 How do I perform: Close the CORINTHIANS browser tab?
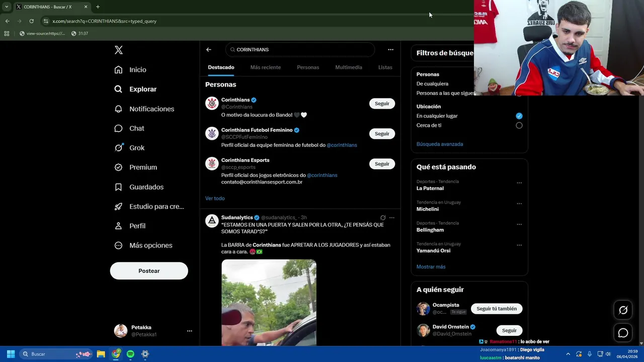[x=86, y=7]
